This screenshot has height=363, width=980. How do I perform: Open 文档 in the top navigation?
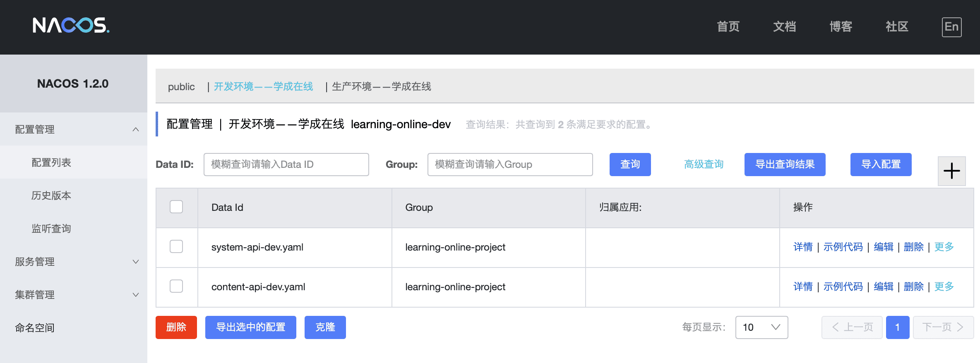tap(784, 27)
